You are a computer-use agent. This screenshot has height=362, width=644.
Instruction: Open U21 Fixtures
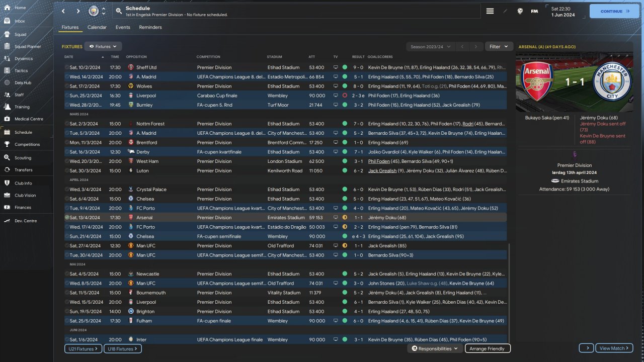[83, 348]
